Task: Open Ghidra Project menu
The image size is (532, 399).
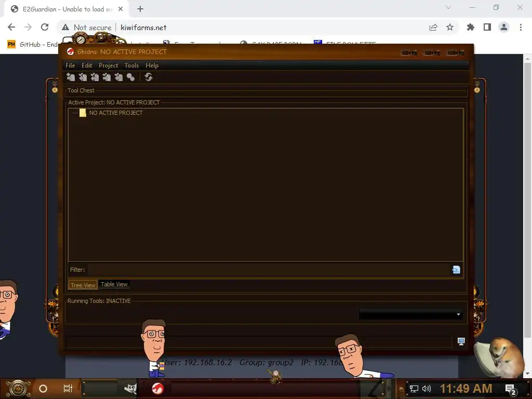Action: point(108,65)
